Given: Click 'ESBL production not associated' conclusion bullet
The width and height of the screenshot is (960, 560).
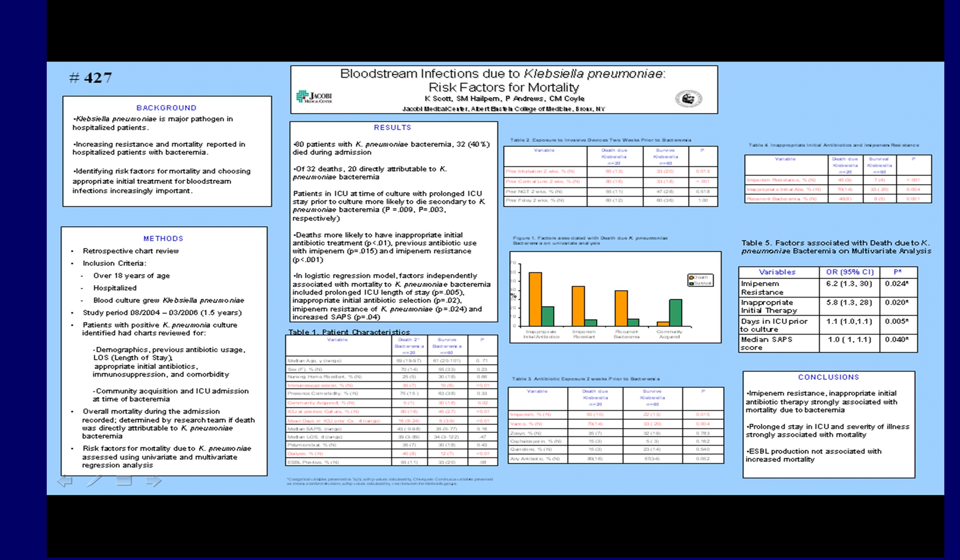Looking at the screenshot, I should 813,455.
